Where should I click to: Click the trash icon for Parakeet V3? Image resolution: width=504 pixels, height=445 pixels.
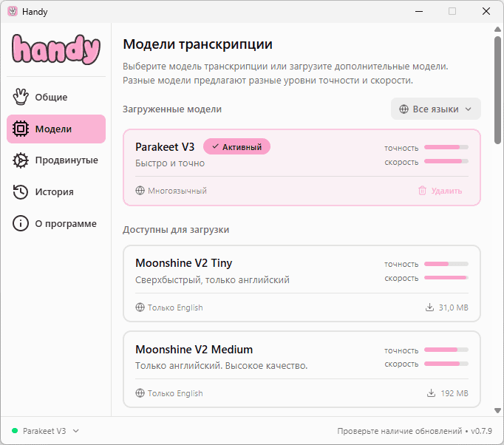click(422, 191)
